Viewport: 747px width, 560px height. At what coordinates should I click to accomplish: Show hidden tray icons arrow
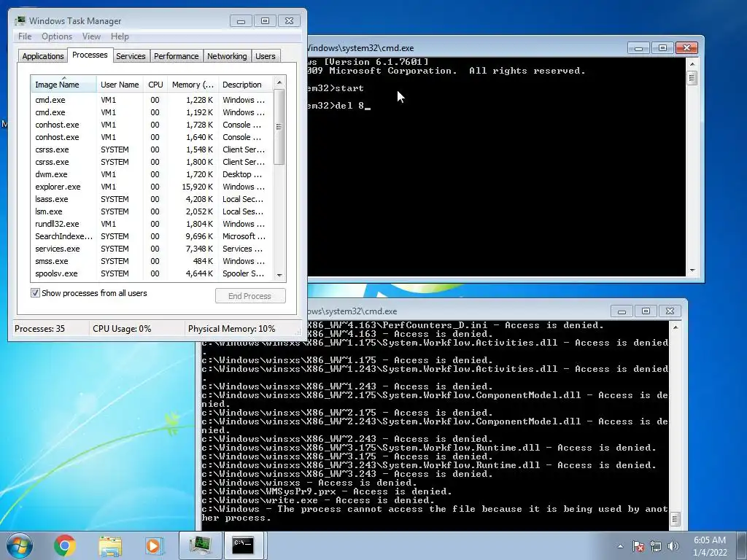click(x=620, y=546)
